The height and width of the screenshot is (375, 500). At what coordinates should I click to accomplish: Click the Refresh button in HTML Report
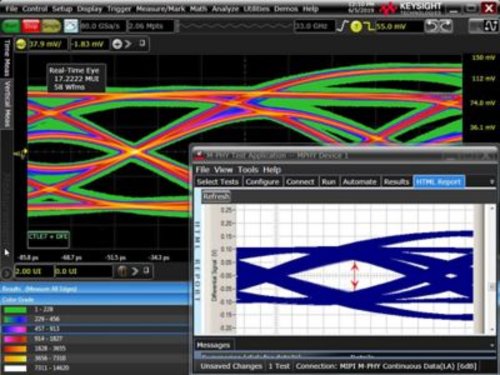[216, 197]
